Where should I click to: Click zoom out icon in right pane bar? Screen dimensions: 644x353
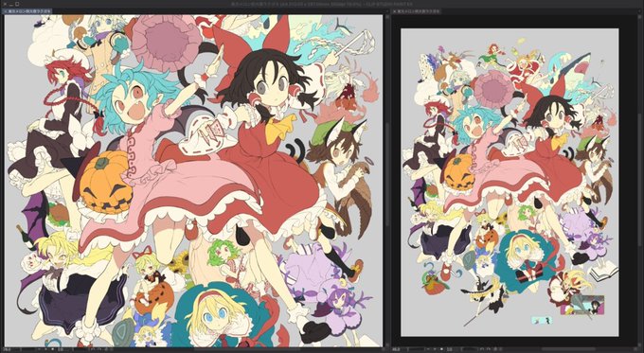pos(428,349)
